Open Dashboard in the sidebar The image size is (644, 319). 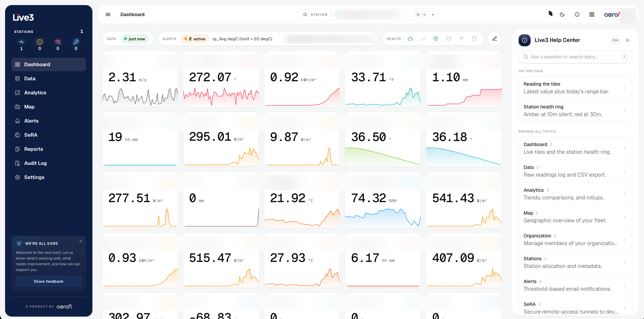49,64
